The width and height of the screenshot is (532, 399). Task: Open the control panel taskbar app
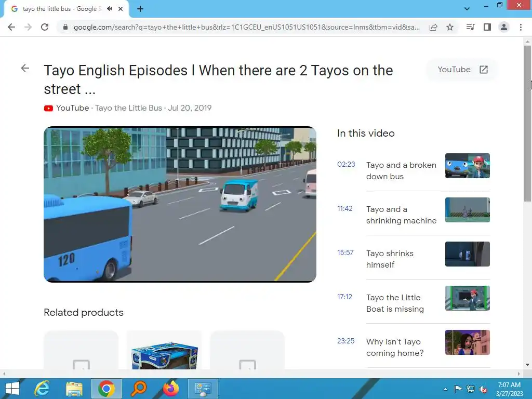click(203, 389)
